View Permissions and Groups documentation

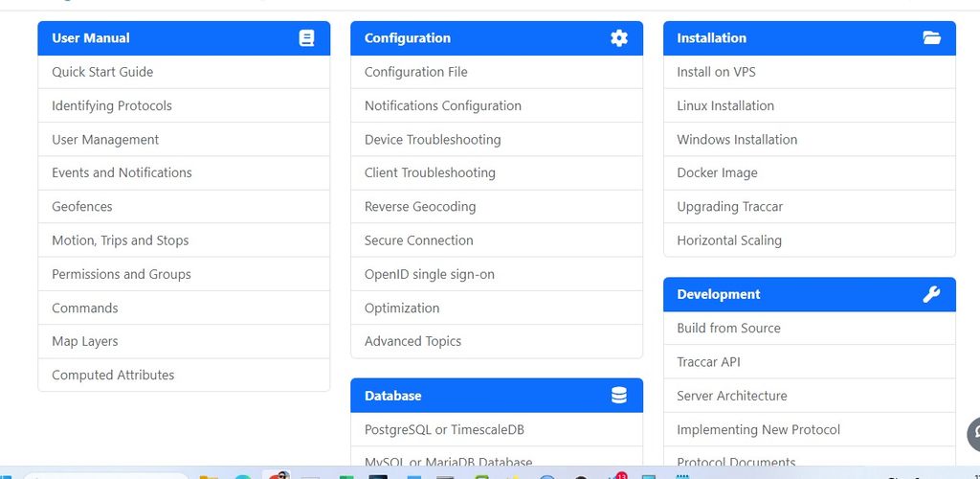184,274
